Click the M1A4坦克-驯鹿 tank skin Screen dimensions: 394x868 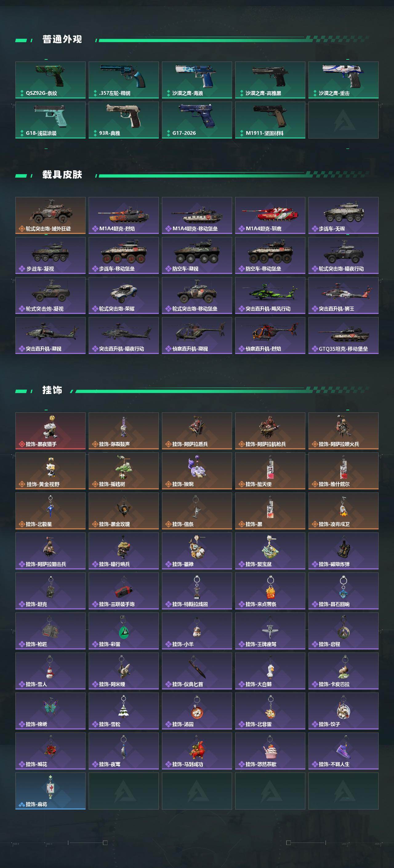[x=270, y=215]
